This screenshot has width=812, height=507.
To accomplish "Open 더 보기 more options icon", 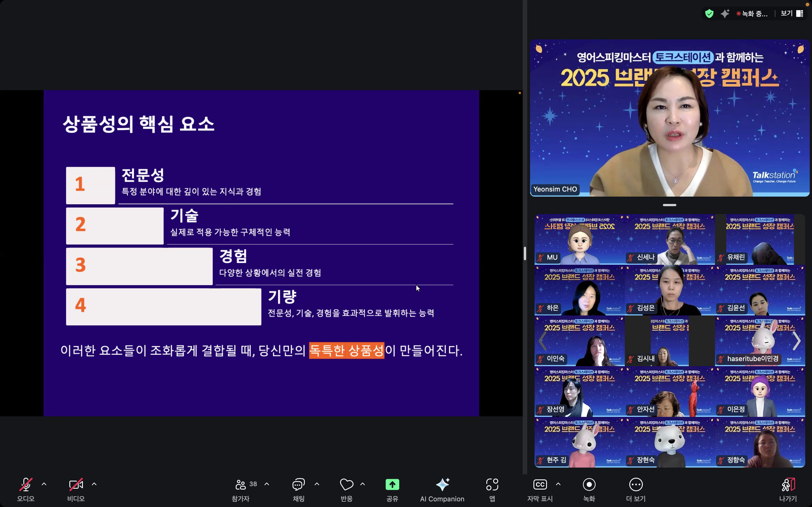I will 636,485.
